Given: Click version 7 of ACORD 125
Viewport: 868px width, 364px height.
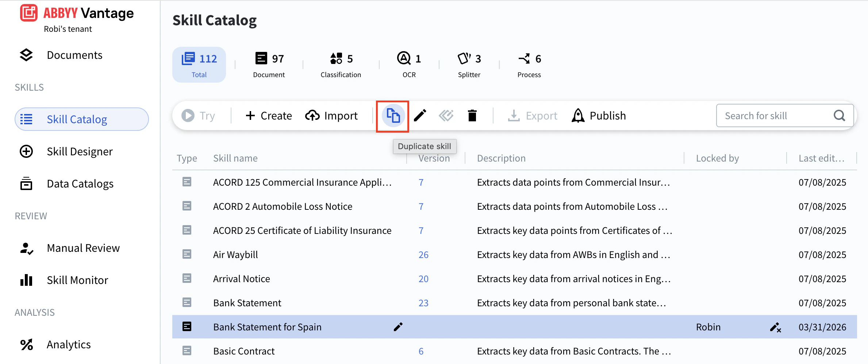Looking at the screenshot, I should [x=421, y=182].
